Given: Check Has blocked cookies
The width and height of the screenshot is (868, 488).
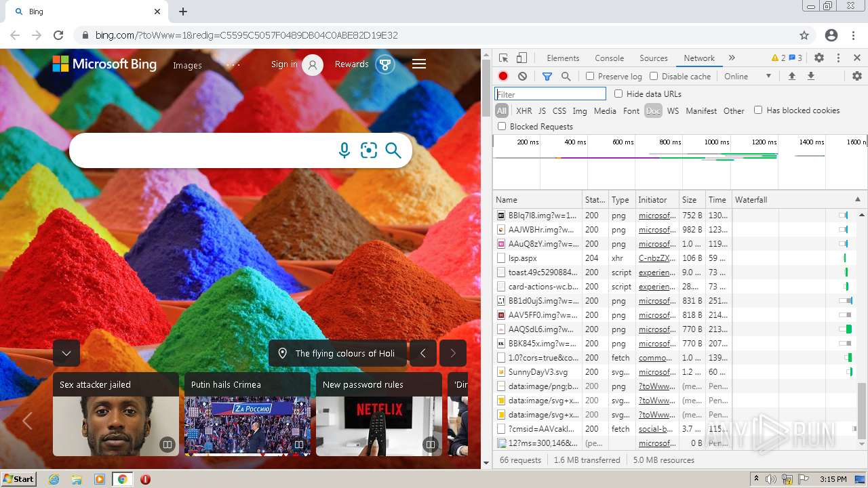Looking at the screenshot, I should pos(758,110).
